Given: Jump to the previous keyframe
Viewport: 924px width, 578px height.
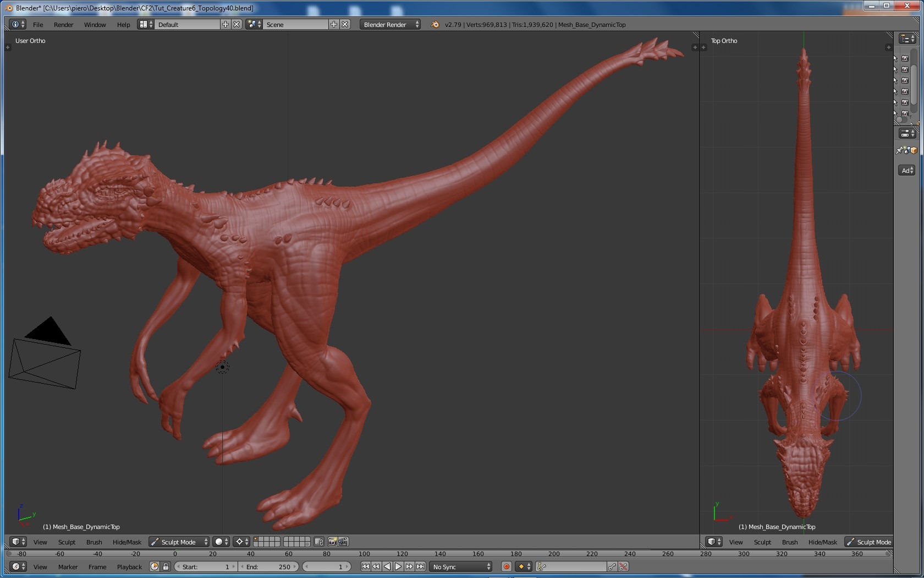Looking at the screenshot, I should click(376, 566).
